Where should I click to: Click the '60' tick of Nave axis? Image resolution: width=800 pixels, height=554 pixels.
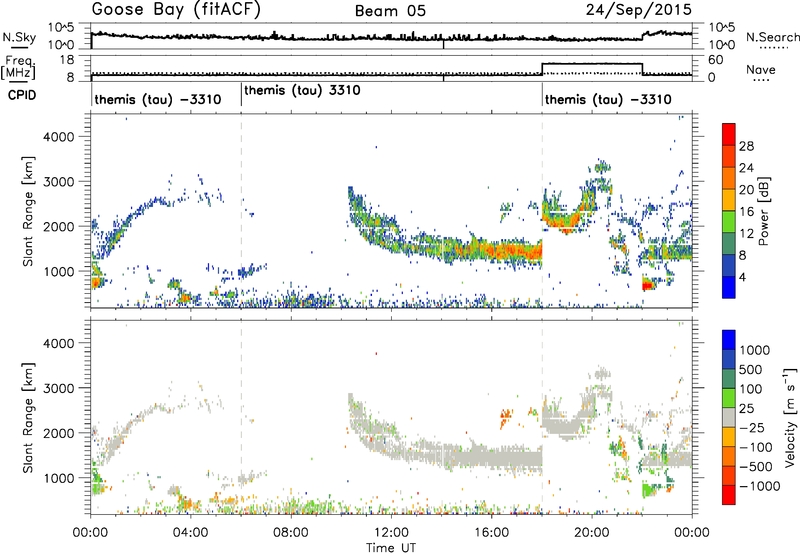715,60
